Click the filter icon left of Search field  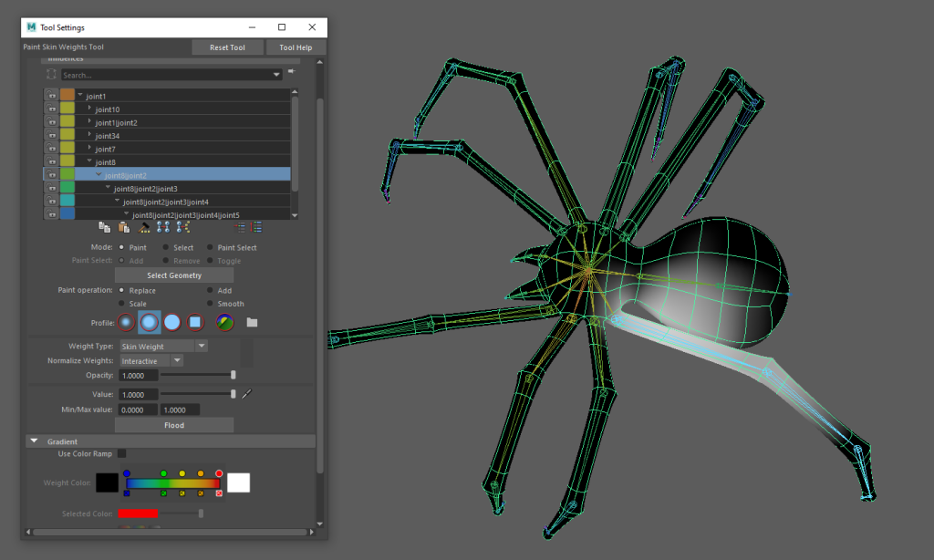[x=51, y=75]
